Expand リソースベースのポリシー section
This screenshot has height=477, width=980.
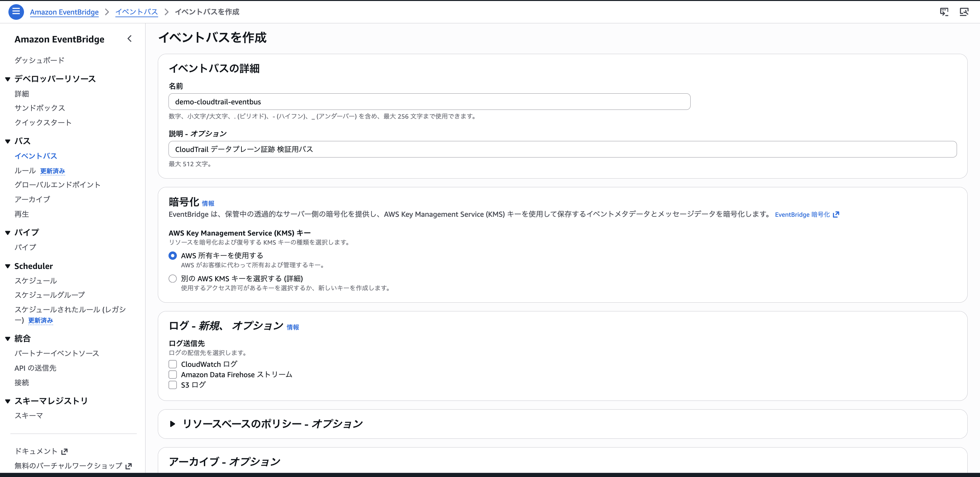[173, 424]
